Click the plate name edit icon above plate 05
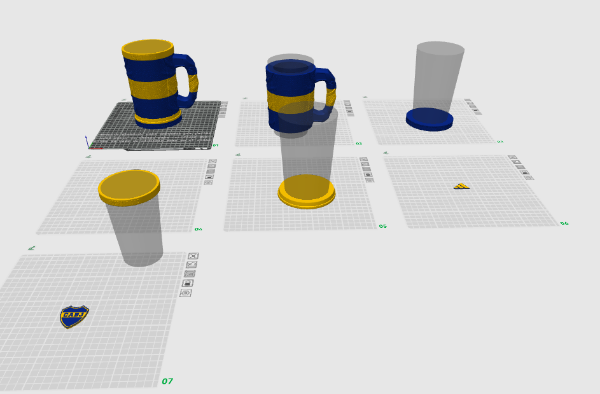Screen dimensions: 600x394 (238, 155)
